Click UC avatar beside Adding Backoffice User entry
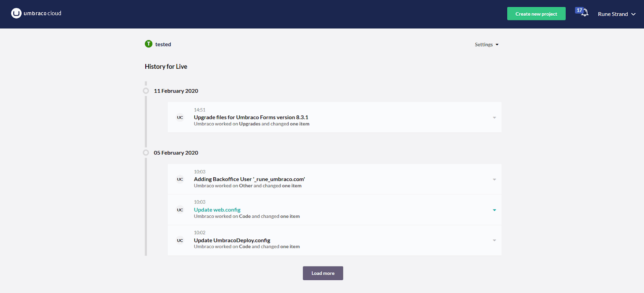This screenshot has width=644, height=293. pos(180,180)
